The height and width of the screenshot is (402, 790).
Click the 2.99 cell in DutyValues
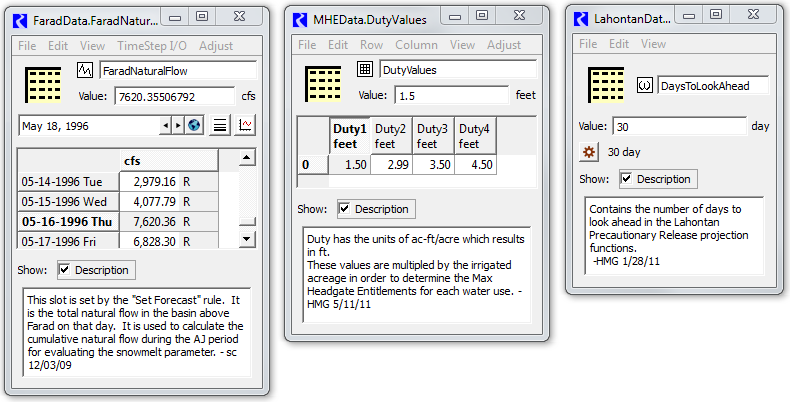click(x=391, y=164)
